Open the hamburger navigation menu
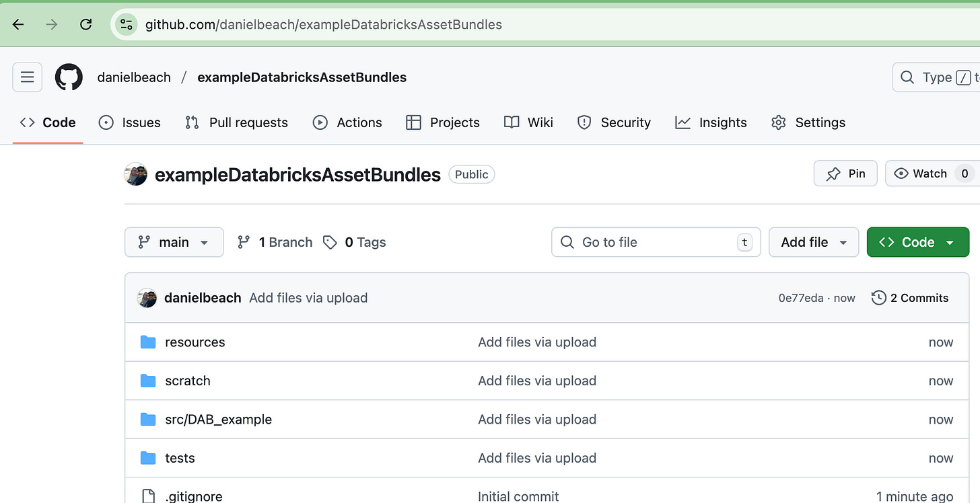This screenshot has width=980, height=503. [28, 77]
